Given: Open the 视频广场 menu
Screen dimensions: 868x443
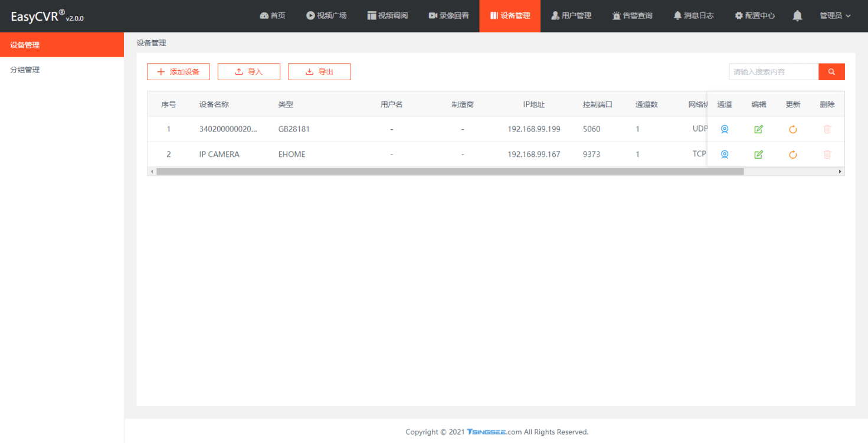Looking at the screenshot, I should (326, 16).
